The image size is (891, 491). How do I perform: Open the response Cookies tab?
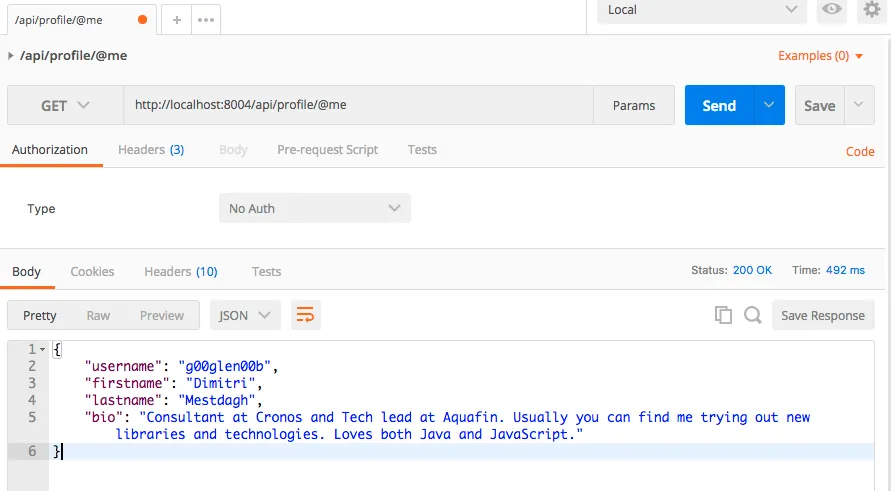point(92,271)
